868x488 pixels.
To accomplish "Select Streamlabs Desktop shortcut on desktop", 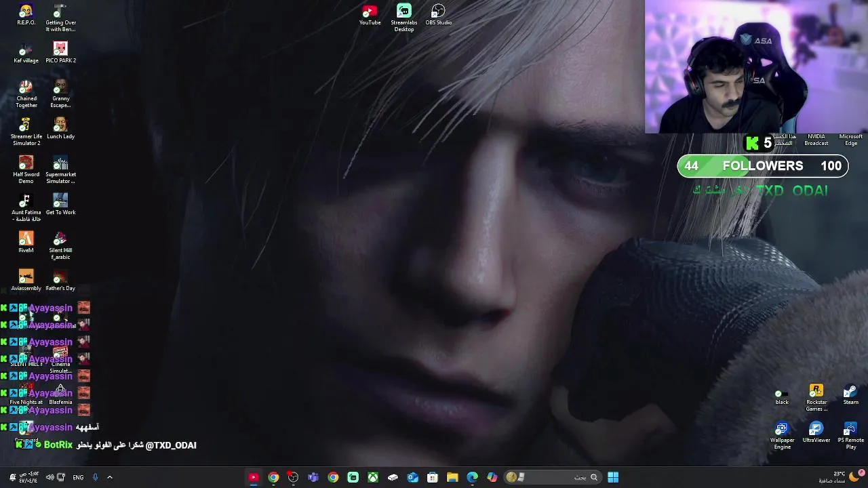I will pos(404,18).
